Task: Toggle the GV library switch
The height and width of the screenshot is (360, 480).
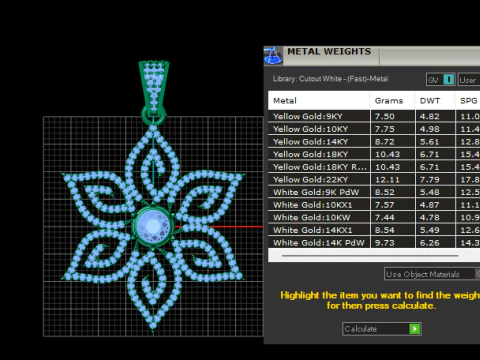Action: 441,80
